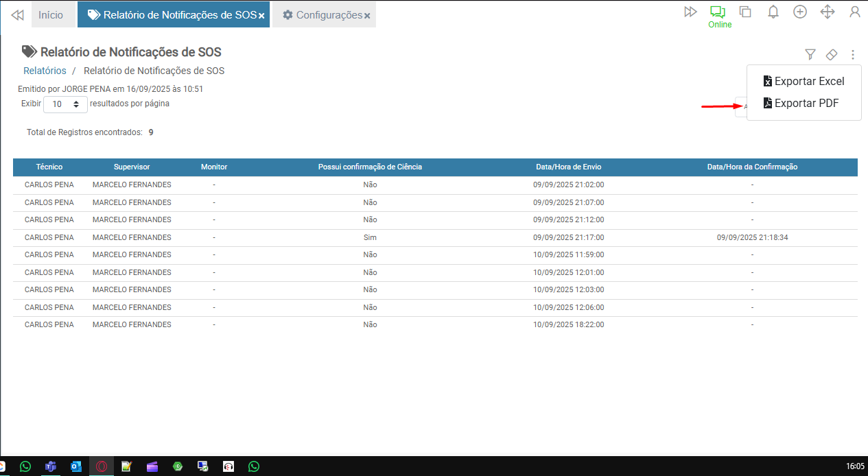Screen dimensions: 868x476
Task: Open Microsoft Teams from the taskbar
Action: [50, 466]
